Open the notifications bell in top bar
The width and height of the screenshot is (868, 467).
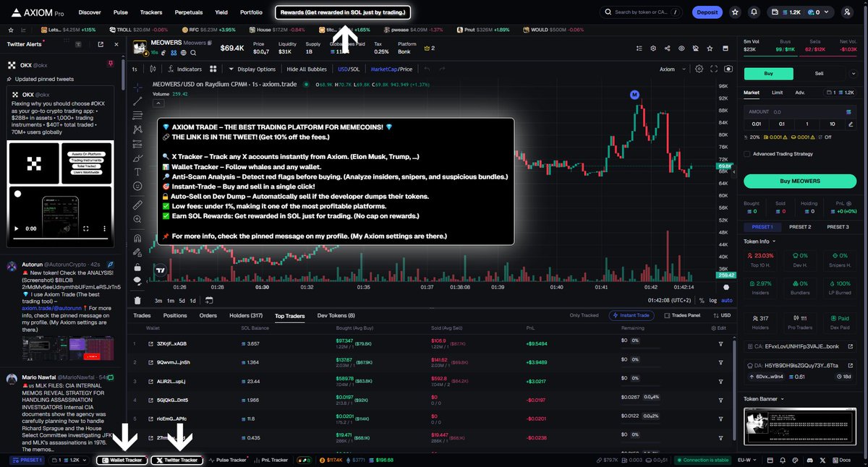[x=754, y=12]
